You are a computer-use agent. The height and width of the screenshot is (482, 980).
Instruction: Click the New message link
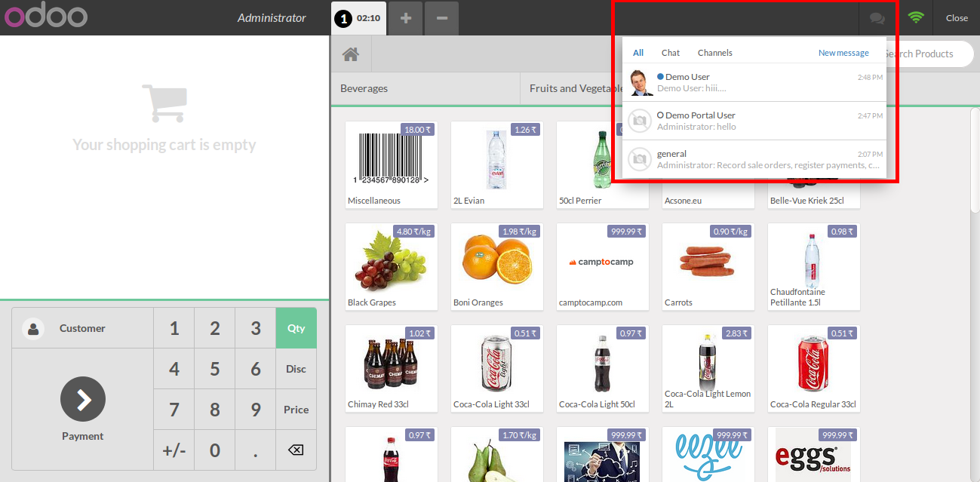843,53
